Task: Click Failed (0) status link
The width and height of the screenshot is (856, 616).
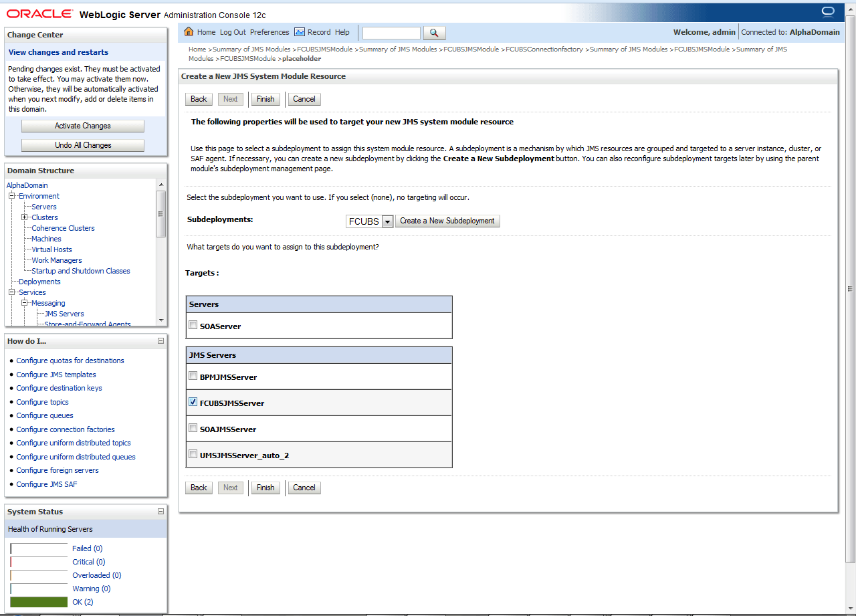Action: pos(87,548)
